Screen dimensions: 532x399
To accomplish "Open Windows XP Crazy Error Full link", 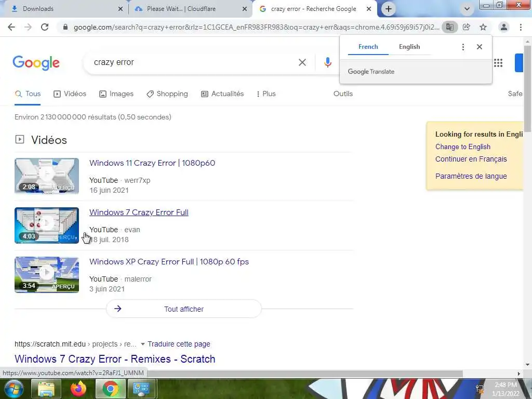I will pyautogui.click(x=169, y=262).
